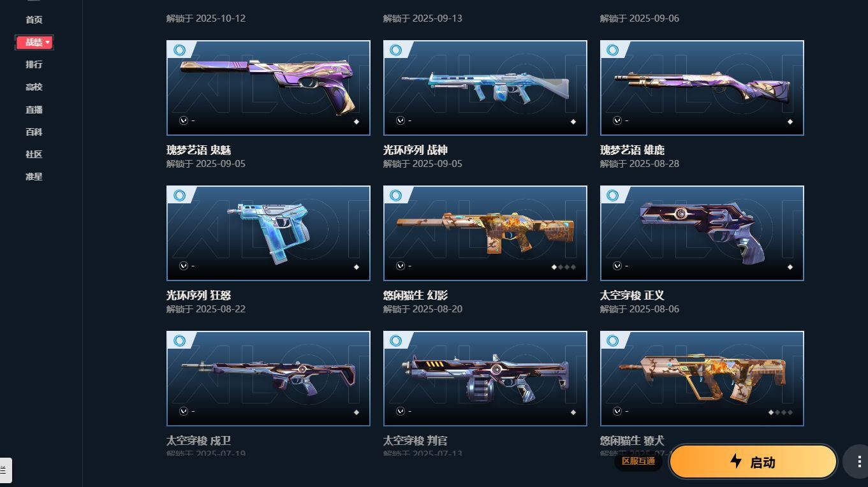Open the three-dot more options menu
The width and height of the screenshot is (868, 487).
click(855, 462)
